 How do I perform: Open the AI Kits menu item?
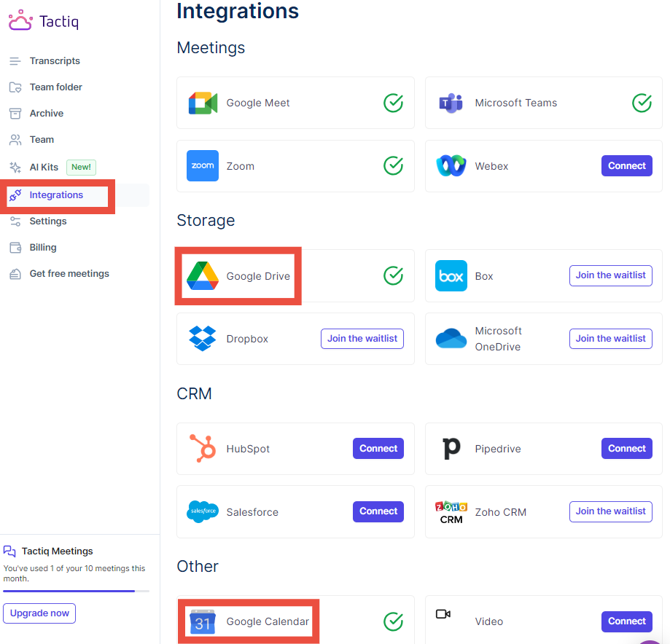pyautogui.click(x=44, y=168)
